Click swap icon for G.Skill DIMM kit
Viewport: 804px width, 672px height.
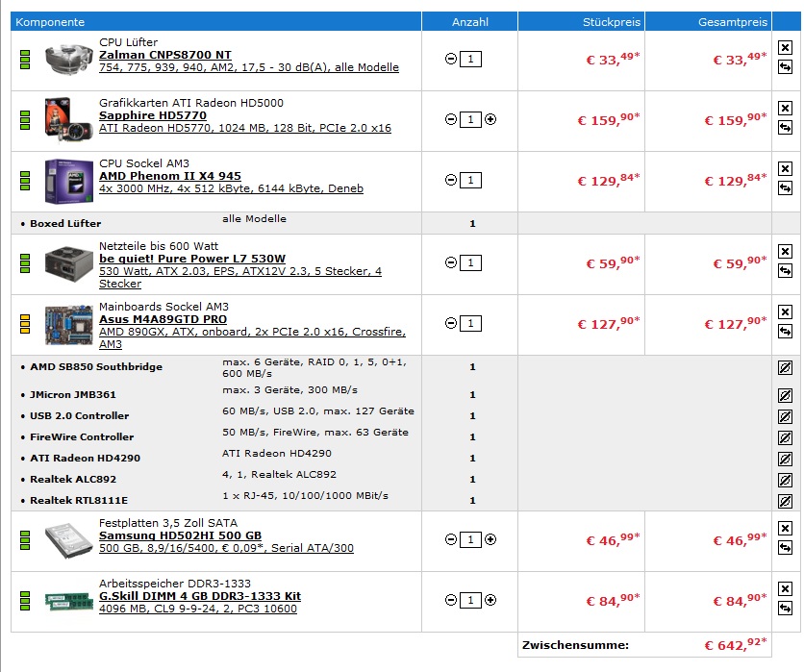(785, 609)
